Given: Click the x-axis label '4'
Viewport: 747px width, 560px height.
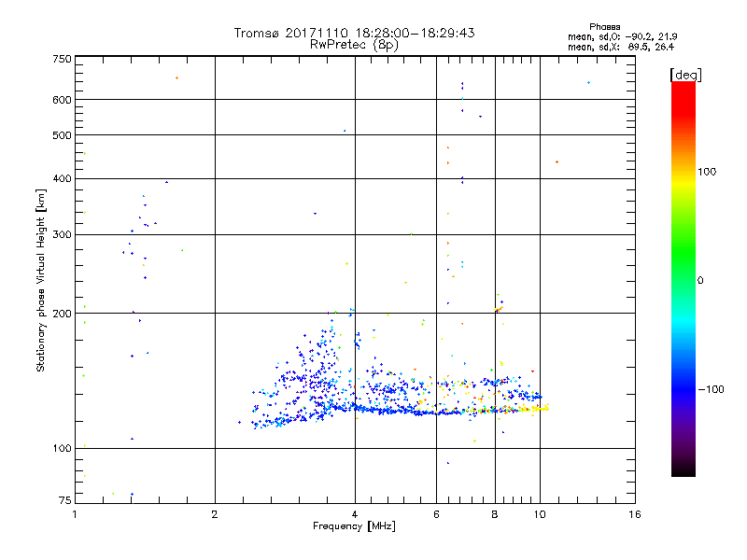Looking at the screenshot, I should pyautogui.click(x=355, y=514).
